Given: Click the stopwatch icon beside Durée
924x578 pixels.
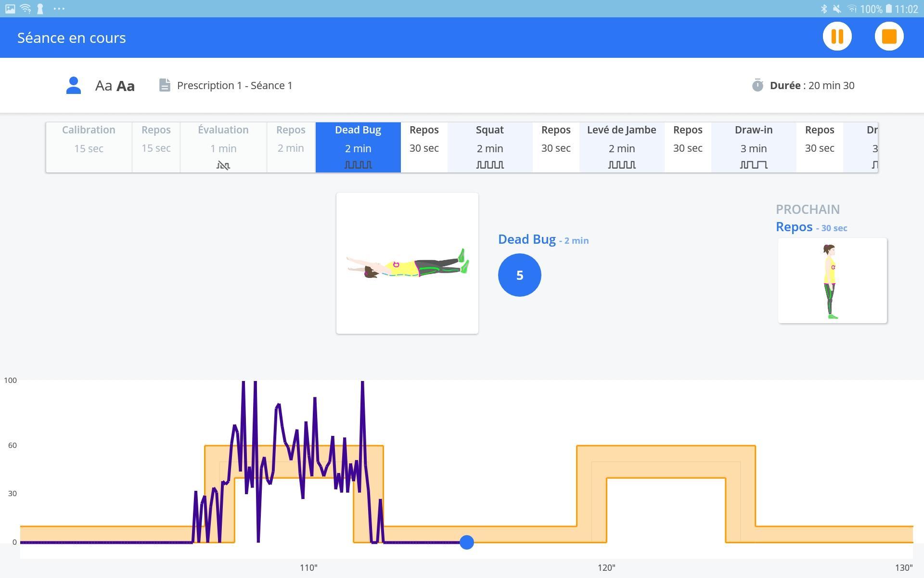Looking at the screenshot, I should 757,85.
